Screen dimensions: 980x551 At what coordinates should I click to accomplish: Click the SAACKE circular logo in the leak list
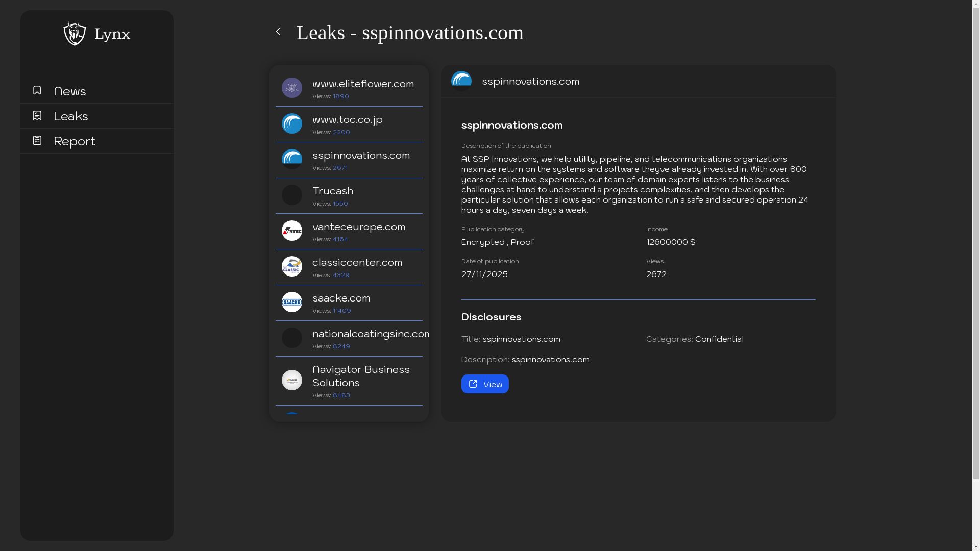[291, 302]
